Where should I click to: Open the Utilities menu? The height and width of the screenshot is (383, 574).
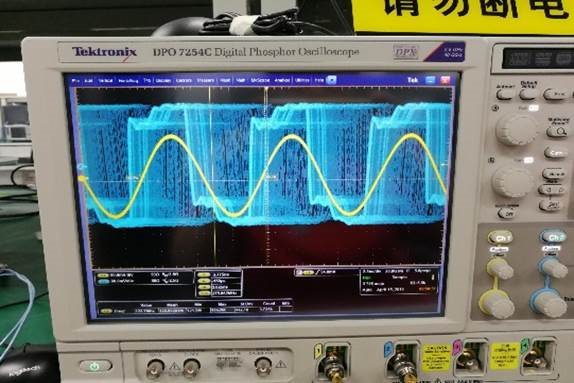302,80
